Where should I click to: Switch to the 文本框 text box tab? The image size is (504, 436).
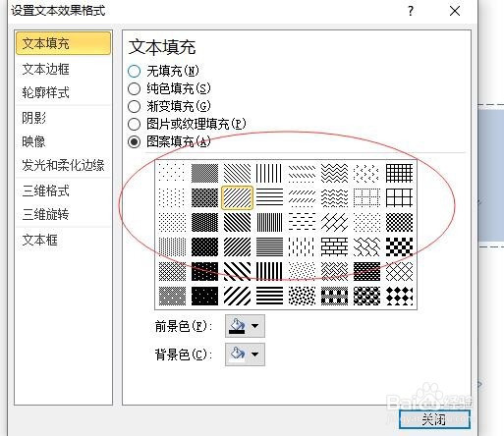point(63,241)
